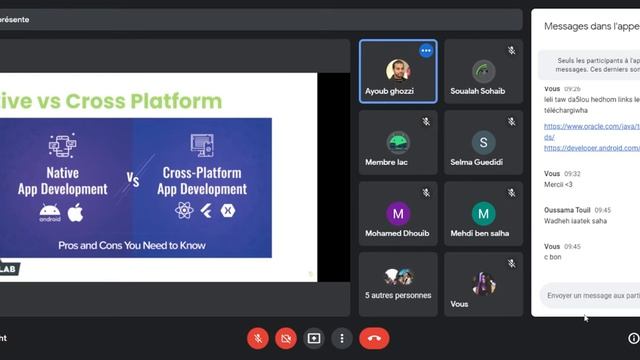Open the meeting info icon
Viewport: 640px width, 360px height.
coord(633,338)
